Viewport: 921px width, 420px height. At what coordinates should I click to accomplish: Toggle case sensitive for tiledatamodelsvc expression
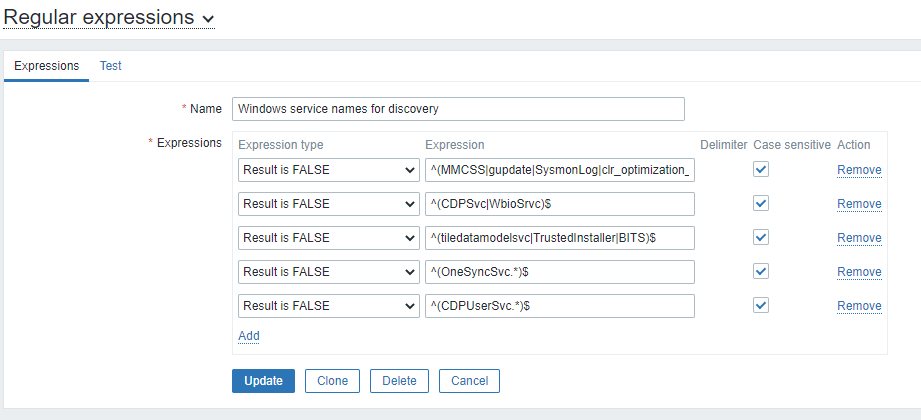tap(762, 238)
